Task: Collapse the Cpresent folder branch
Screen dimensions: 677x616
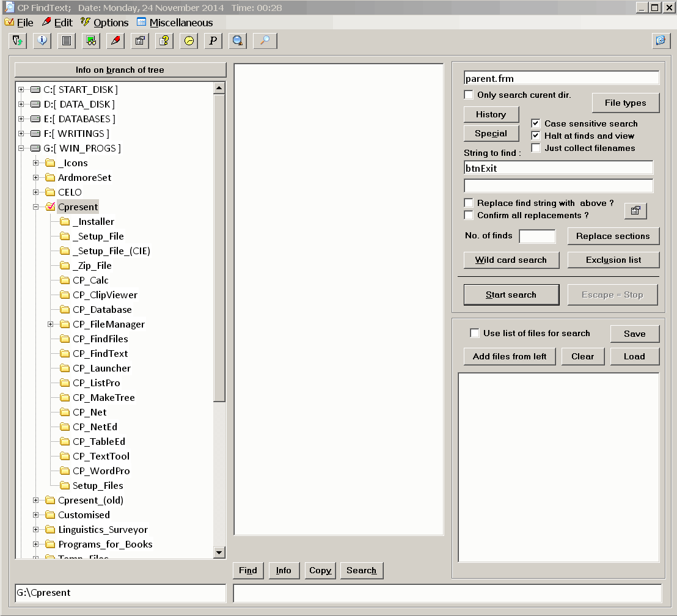Action: 36,207
